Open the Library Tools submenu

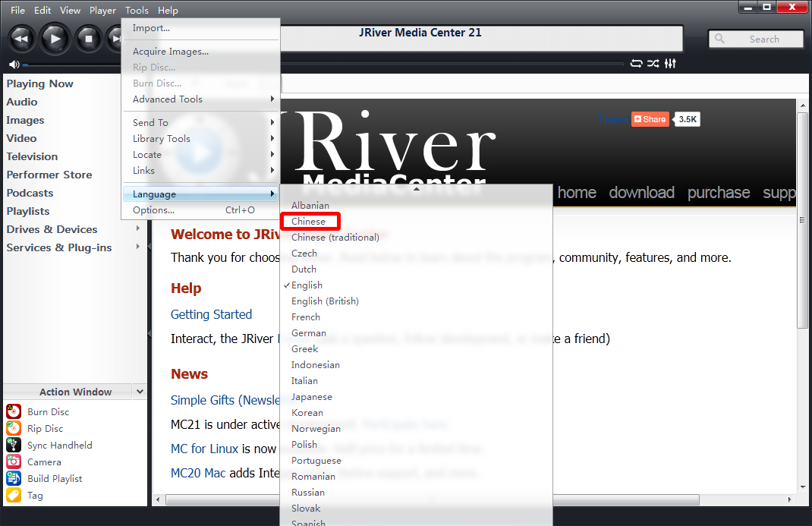click(x=200, y=139)
